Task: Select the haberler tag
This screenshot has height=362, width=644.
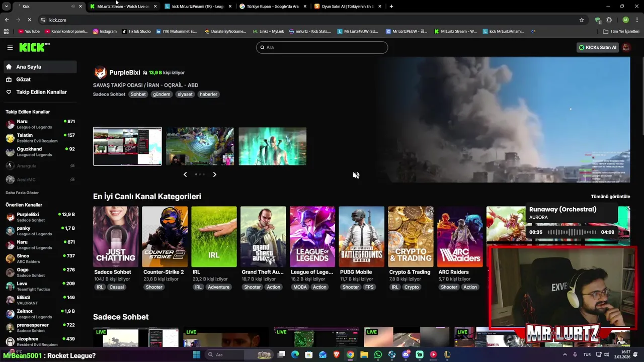Action: 208,94
